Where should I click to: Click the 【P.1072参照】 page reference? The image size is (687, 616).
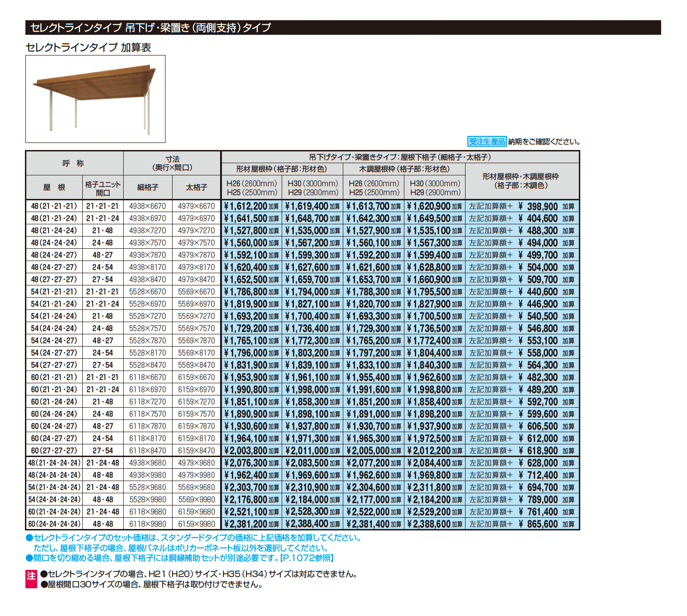(307, 558)
